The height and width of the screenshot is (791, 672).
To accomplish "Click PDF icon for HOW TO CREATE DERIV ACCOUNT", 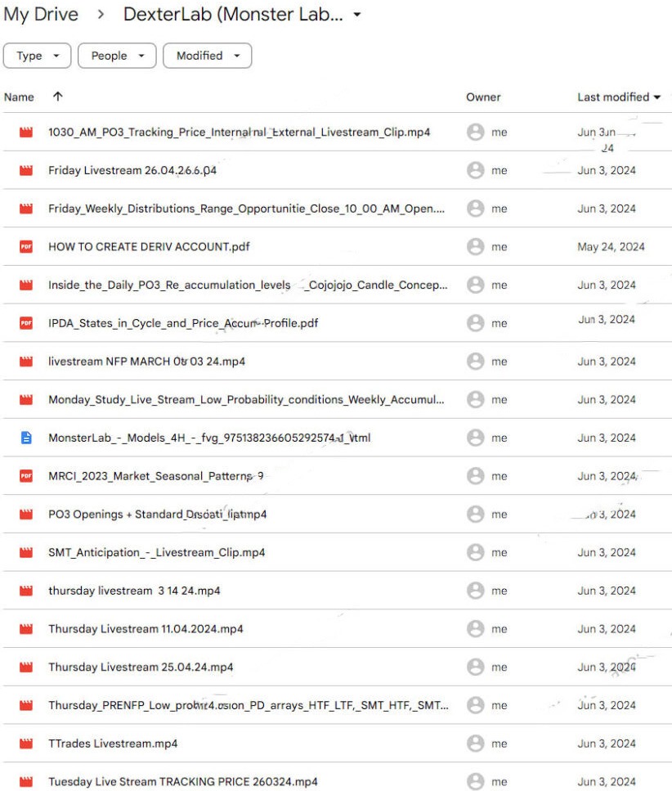I will point(26,247).
